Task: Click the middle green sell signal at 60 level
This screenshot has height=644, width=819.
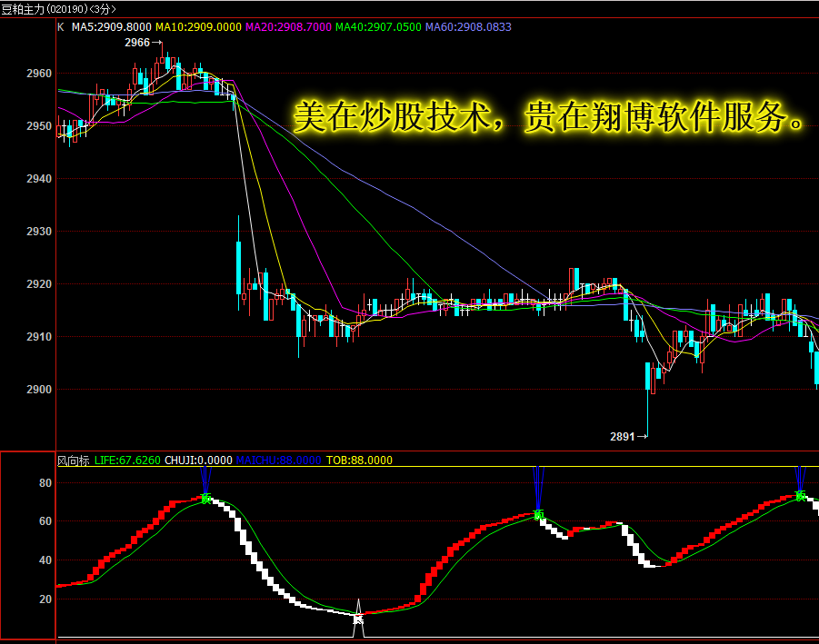Action: [538, 515]
